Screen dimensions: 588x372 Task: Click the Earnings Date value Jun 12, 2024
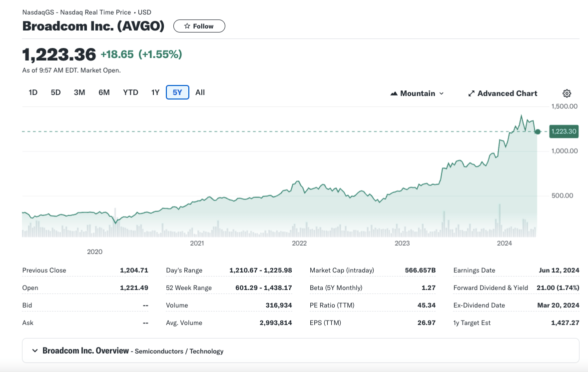point(559,270)
